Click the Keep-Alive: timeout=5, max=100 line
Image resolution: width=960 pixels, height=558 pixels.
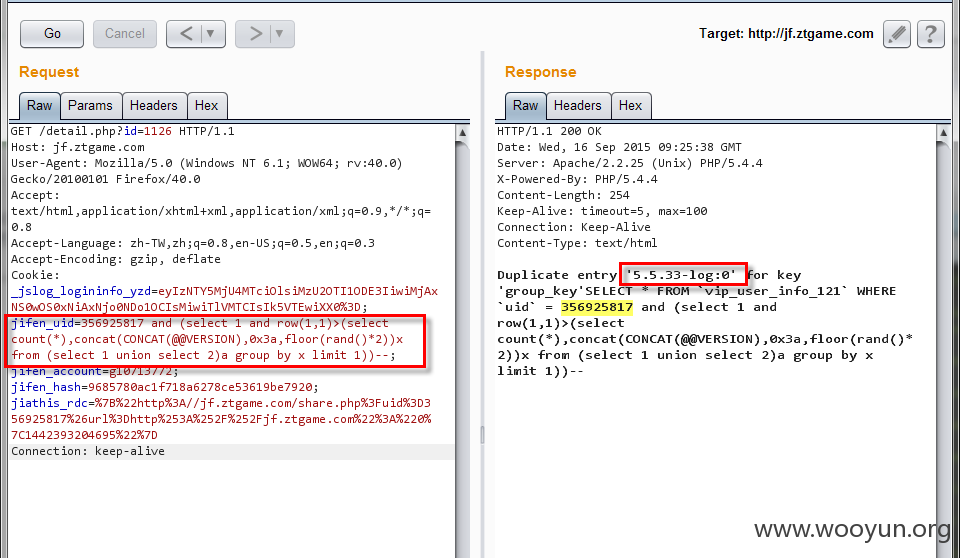tap(602, 211)
